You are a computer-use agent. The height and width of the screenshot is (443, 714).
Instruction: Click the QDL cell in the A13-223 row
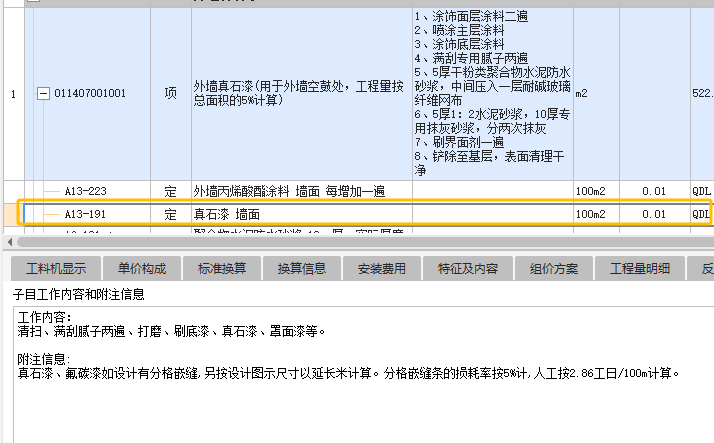pos(702,191)
